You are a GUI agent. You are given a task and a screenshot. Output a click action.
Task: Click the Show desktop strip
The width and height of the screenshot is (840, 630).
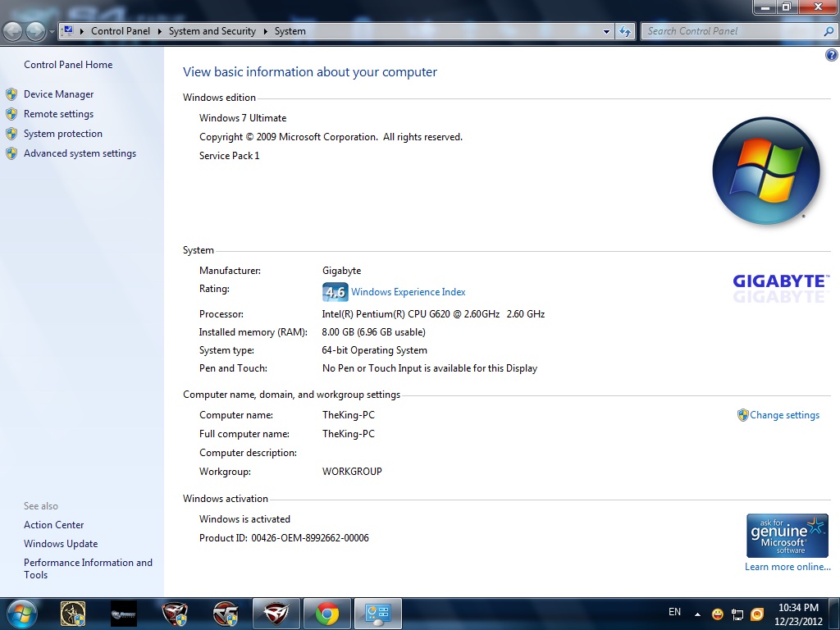pos(836,614)
